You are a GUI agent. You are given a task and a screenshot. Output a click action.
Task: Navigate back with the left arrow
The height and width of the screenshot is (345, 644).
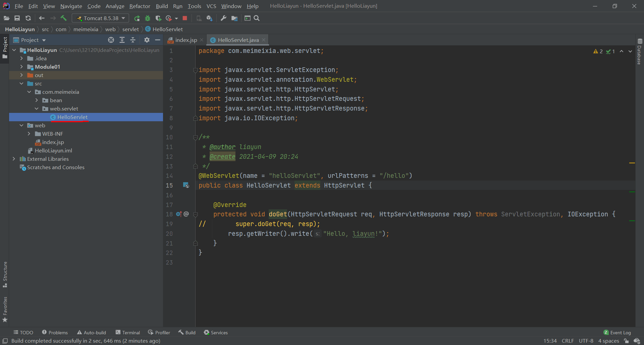click(42, 18)
